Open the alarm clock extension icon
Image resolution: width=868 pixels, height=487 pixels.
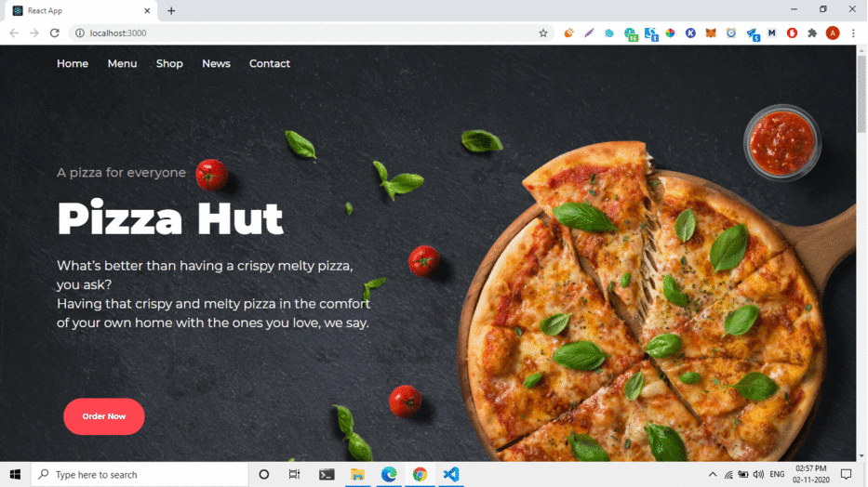point(731,33)
